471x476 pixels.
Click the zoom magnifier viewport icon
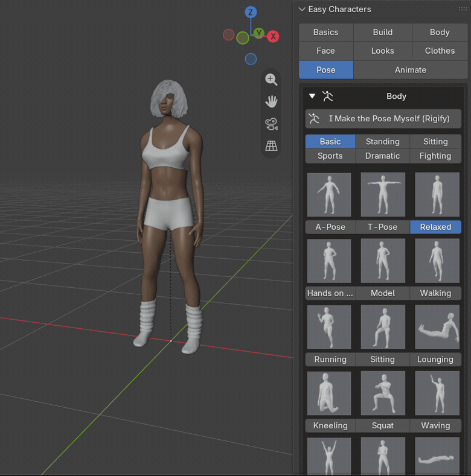[271, 80]
